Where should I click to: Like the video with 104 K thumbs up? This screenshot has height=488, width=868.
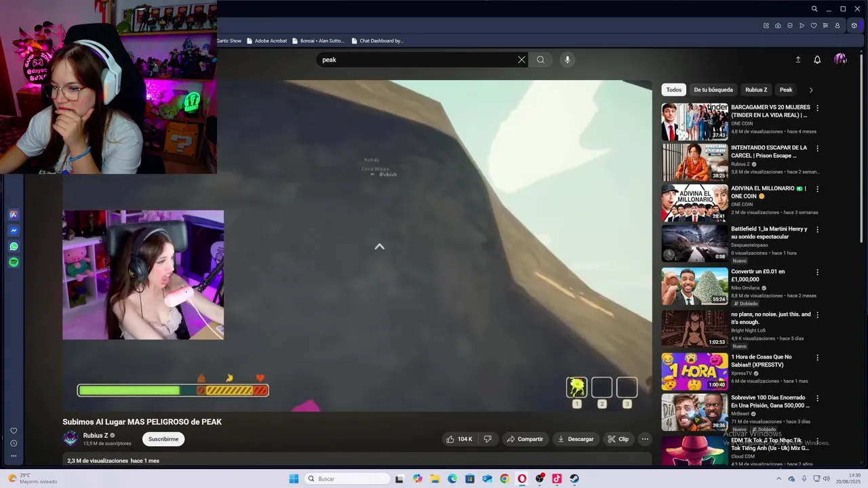point(459,439)
